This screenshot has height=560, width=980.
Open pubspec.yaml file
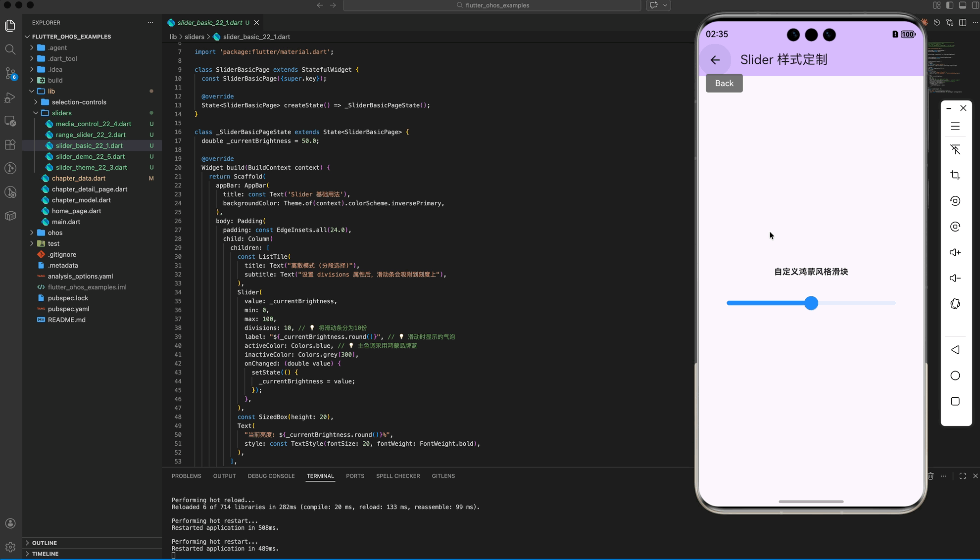click(x=68, y=309)
